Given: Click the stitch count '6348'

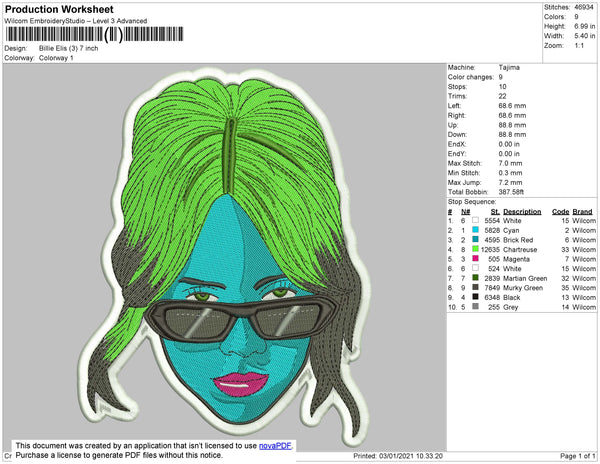Looking at the screenshot, I should click(x=492, y=297).
